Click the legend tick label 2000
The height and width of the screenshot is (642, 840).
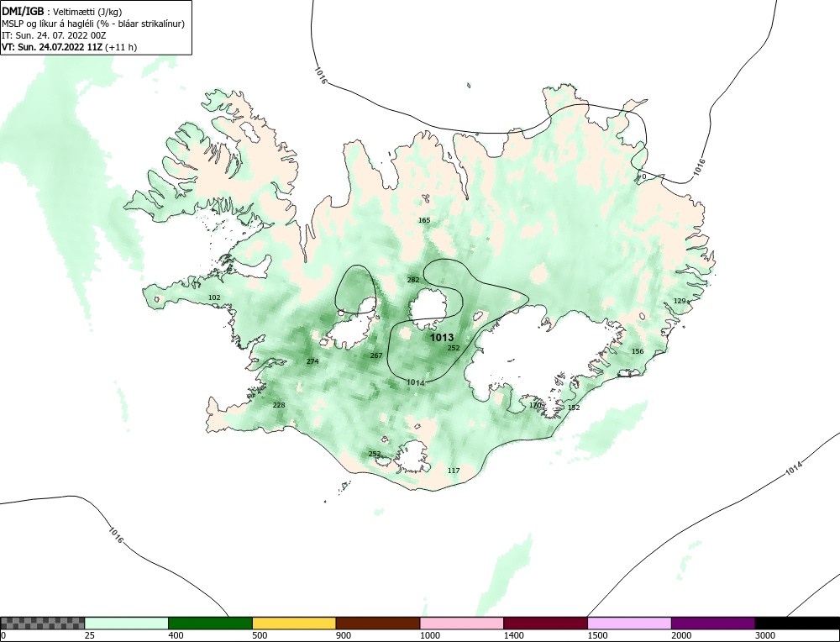[681, 635]
